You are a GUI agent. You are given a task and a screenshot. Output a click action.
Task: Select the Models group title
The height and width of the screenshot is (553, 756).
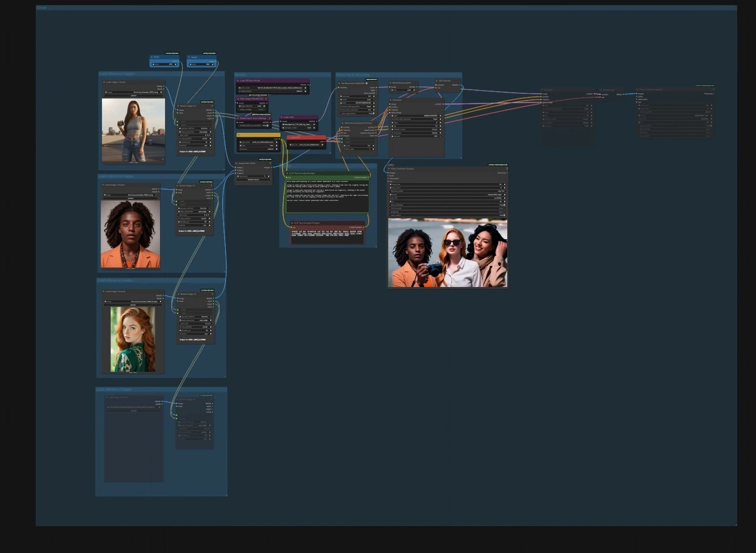tap(241, 75)
